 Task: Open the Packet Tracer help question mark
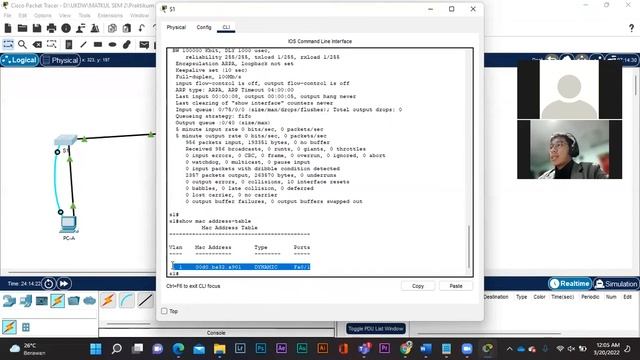click(x=631, y=28)
